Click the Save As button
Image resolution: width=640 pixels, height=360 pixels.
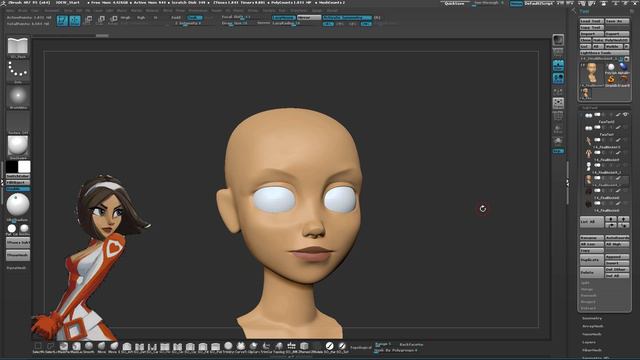point(617,21)
